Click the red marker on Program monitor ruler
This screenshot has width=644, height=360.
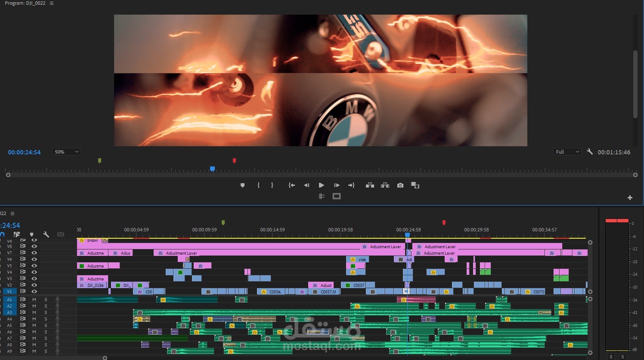(x=234, y=160)
